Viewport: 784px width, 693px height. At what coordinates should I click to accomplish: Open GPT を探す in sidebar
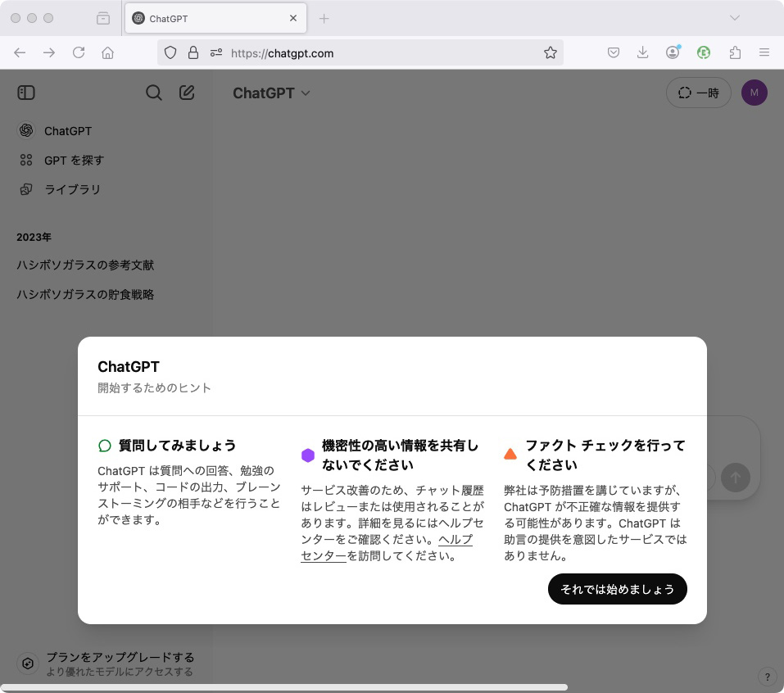coord(74,161)
